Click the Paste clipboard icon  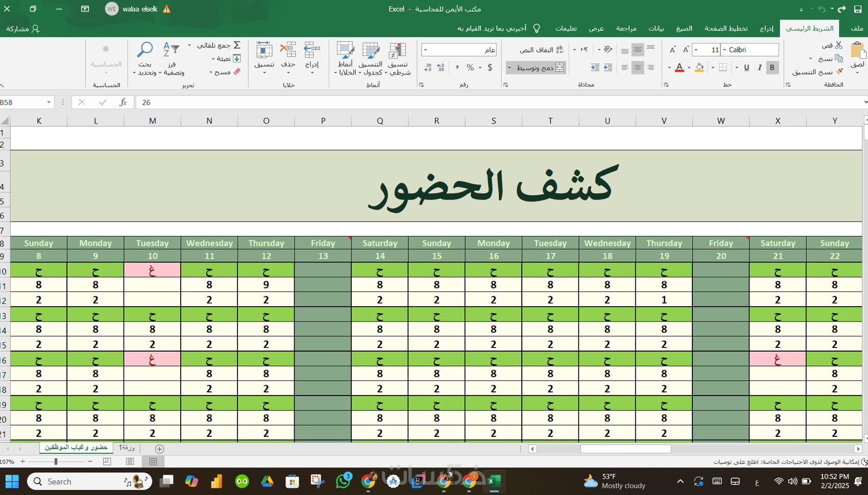tap(858, 51)
